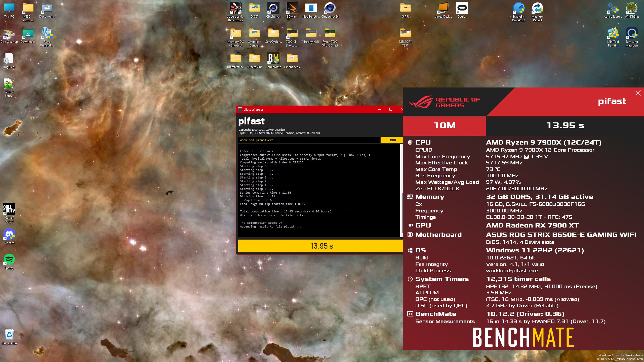Launch MiniTool Partition shortcut
Viewport: 644px width, 362px height.
(613, 37)
